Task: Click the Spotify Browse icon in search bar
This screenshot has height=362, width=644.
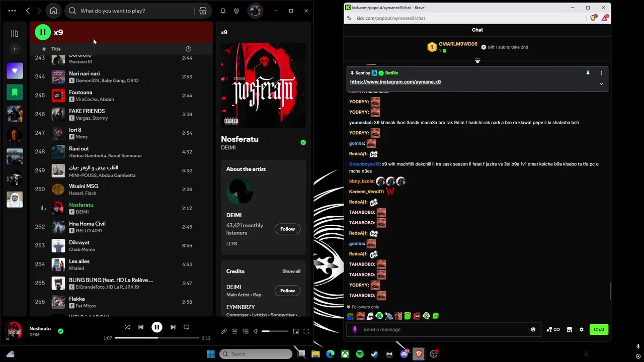Action: [203, 11]
